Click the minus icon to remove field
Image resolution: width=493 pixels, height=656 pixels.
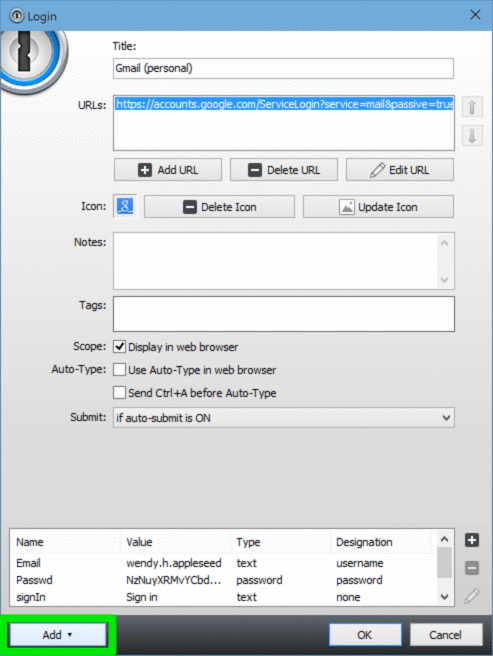472,568
